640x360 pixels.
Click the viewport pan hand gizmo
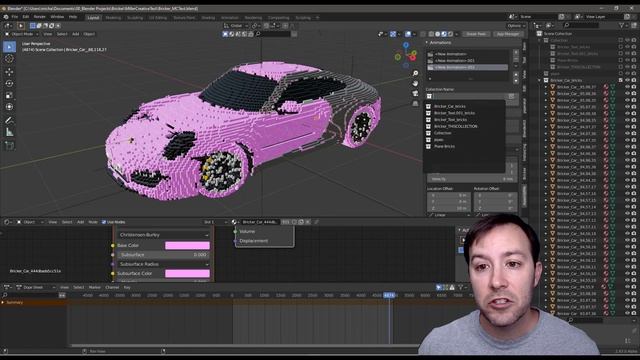pyautogui.click(x=415, y=83)
